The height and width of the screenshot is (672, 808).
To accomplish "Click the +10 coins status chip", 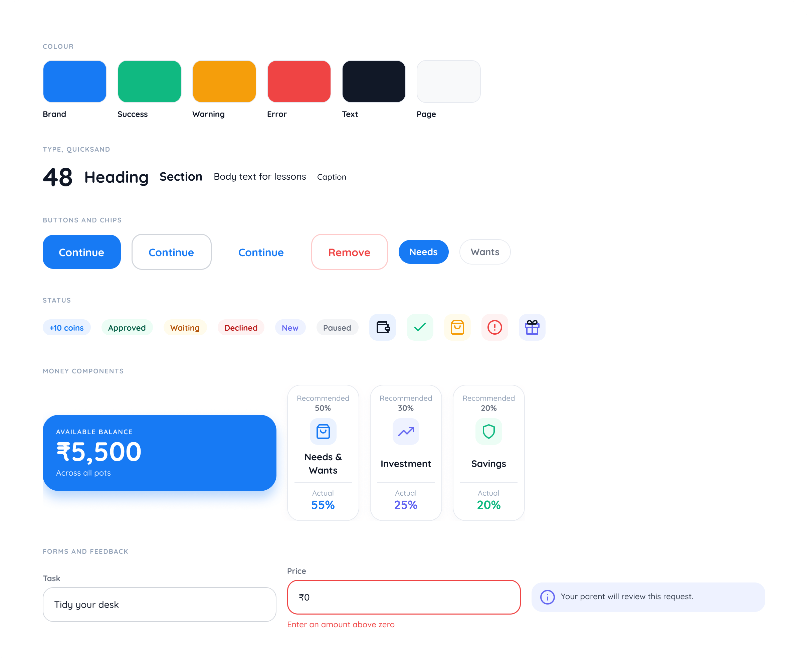I will coord(66,328).
